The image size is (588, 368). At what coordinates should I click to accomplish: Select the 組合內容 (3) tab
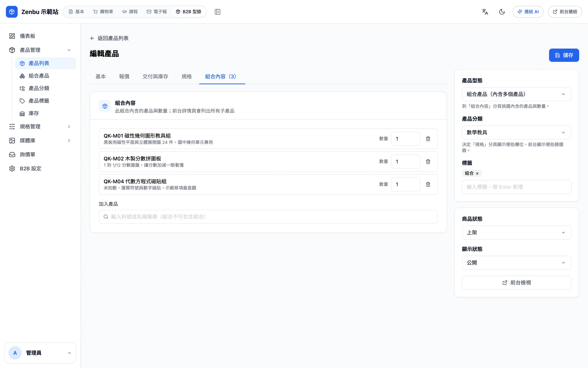(x=222, y=76)
